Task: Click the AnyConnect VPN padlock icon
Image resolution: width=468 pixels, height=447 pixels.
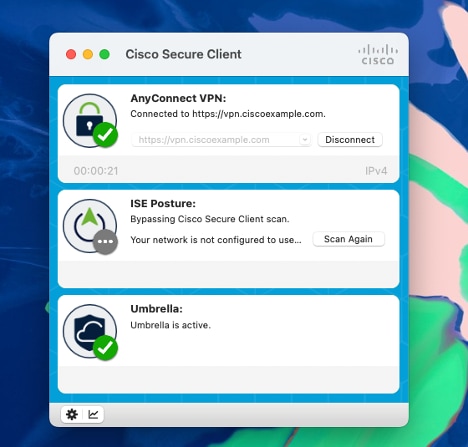Action: click(x=90, y=121)
